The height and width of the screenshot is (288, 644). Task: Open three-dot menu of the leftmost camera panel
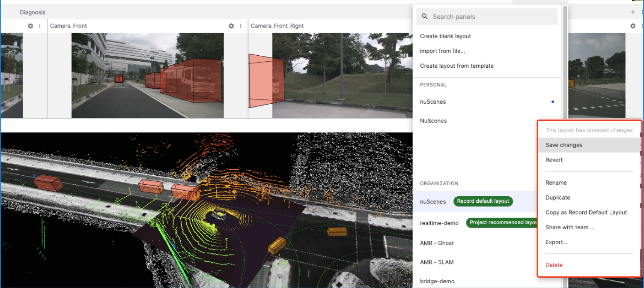[40, 26]
